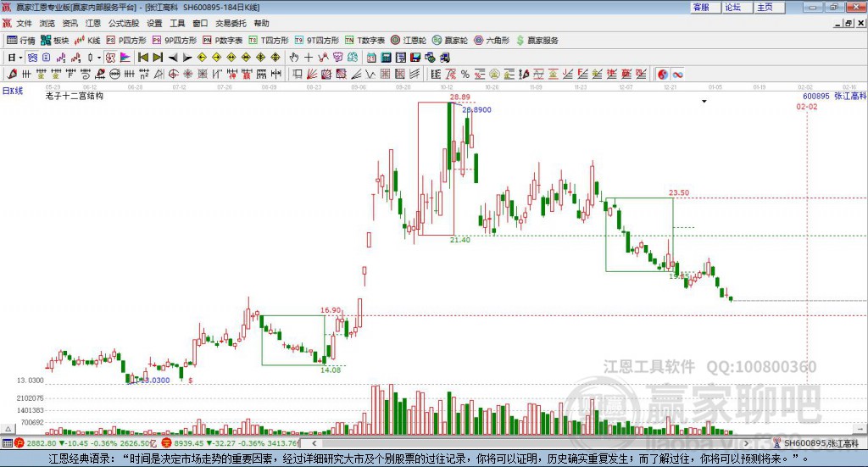Click the 14.08 low price label
Screen dimensions: 868x467
[331, 370]
